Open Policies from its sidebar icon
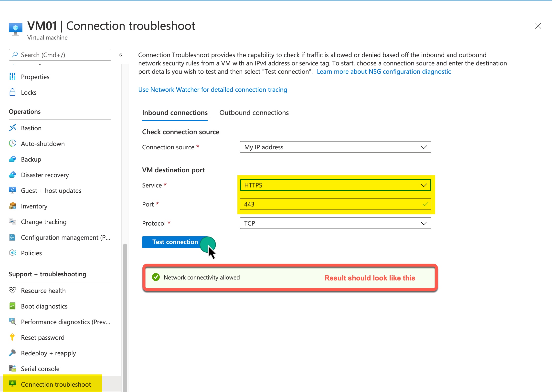552x392 pixels. pos(12,253)
